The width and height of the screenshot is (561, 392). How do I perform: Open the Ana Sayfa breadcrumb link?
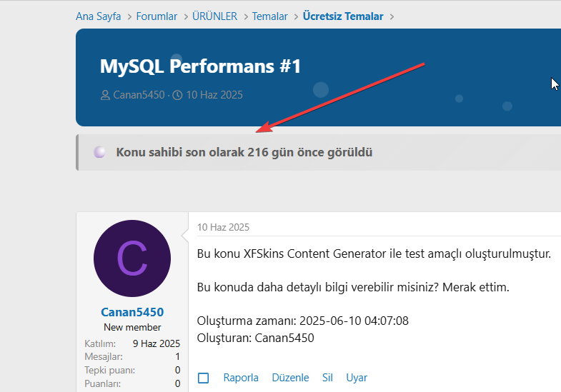coord(98,16)
